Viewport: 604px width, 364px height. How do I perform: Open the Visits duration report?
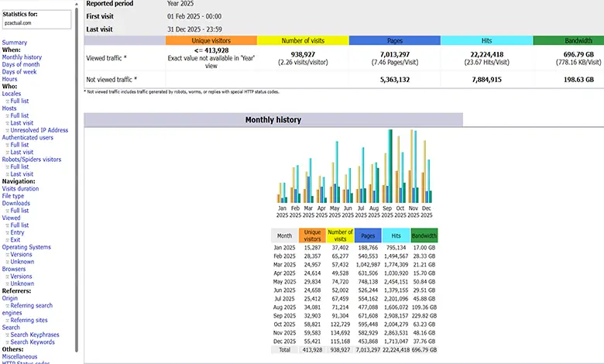point(20,188)
